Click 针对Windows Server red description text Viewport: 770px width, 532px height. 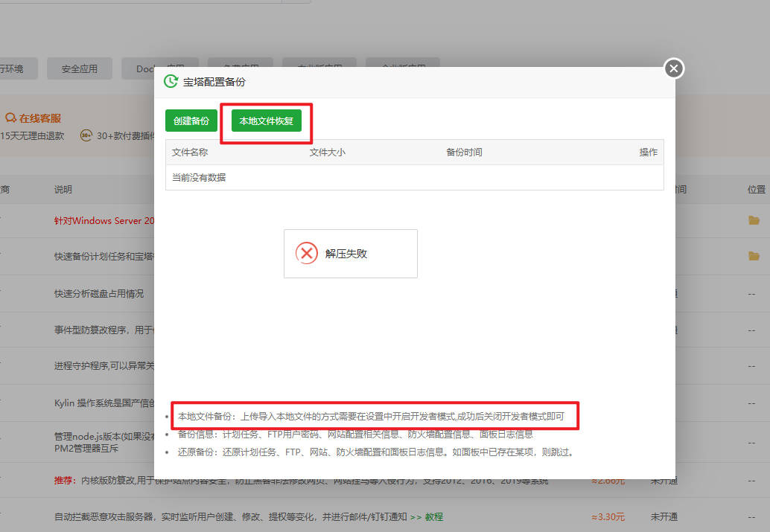coord(104,221)
